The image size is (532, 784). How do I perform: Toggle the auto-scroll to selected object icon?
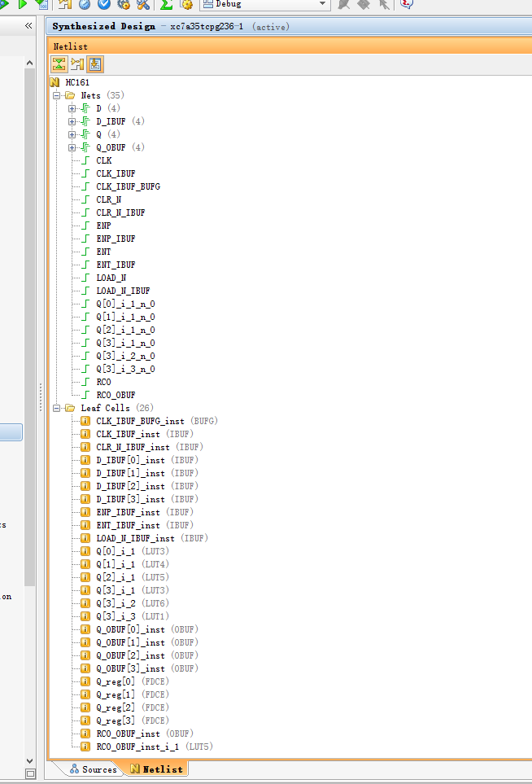point(95,64)
